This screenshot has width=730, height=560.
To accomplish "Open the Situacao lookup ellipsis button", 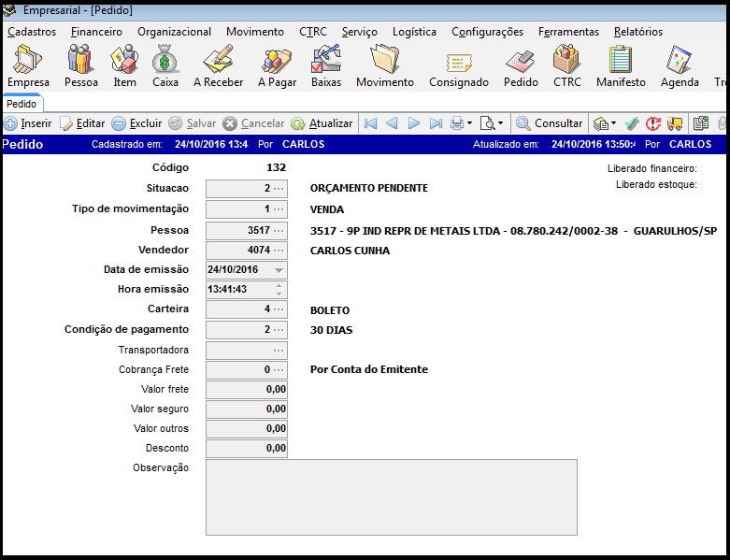I will [x=279, y=188].
